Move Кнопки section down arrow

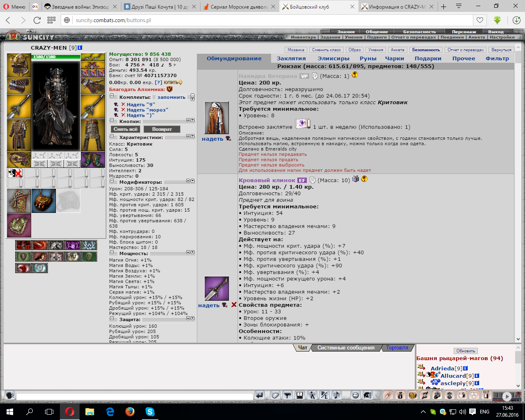(193, 120)
